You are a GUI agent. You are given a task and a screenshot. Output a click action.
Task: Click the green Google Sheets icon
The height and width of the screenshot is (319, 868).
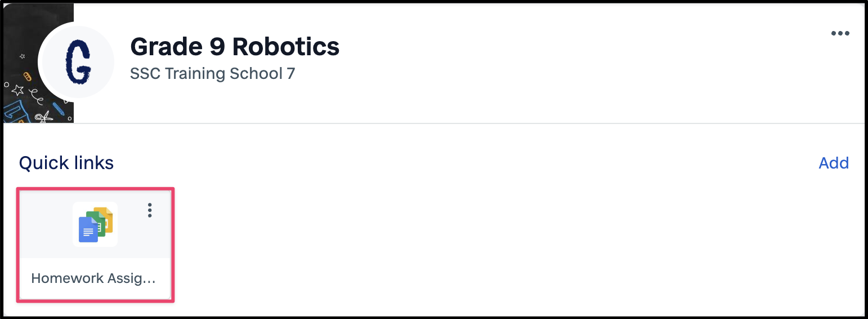point(97,224)
